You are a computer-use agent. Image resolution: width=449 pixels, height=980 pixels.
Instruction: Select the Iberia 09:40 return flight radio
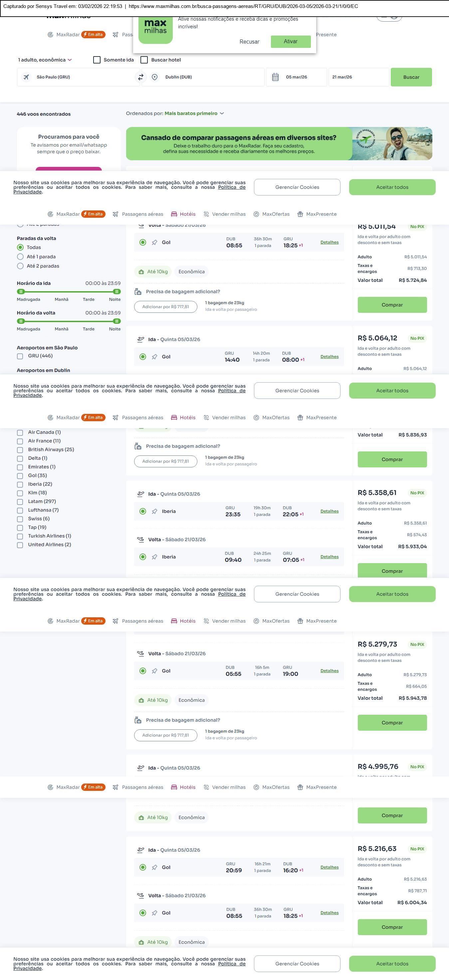coord(143,557)
